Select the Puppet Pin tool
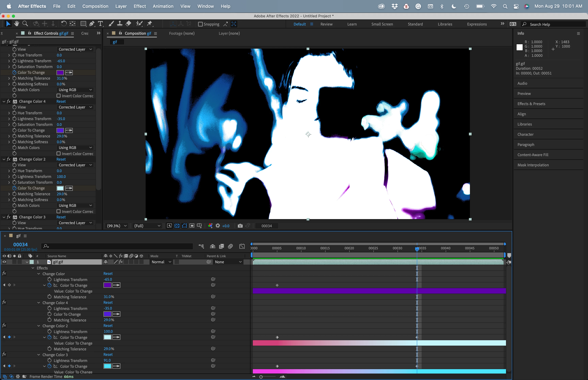This screenshot has height=380, width=588. click(150, 24)
